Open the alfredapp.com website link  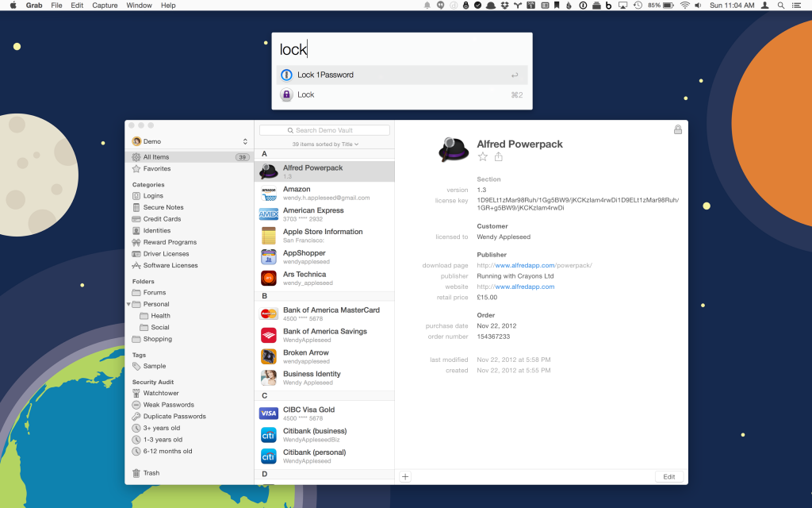524,287
